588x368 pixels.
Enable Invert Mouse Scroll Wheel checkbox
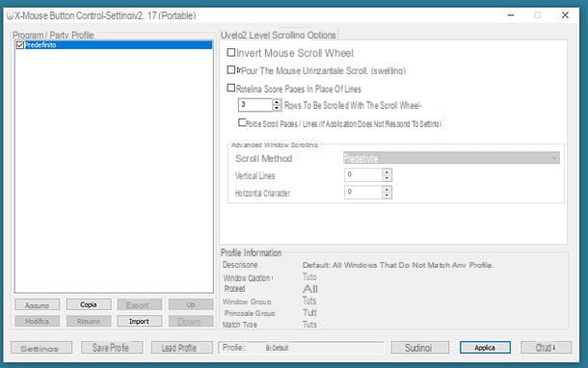pyautogui.click(x=231, y=52)
